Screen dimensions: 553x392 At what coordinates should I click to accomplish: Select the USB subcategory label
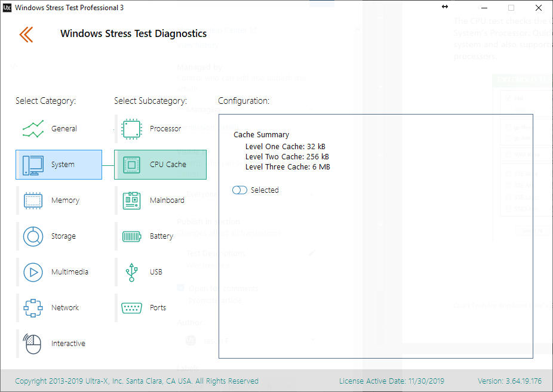[156, 272]
